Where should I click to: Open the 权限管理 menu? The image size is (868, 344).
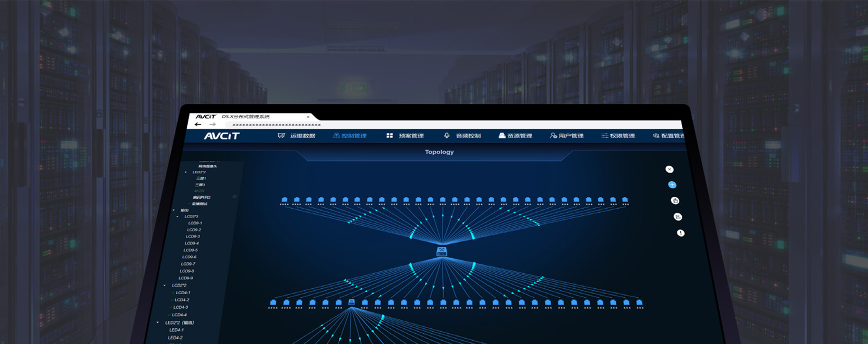pos(618,136)
